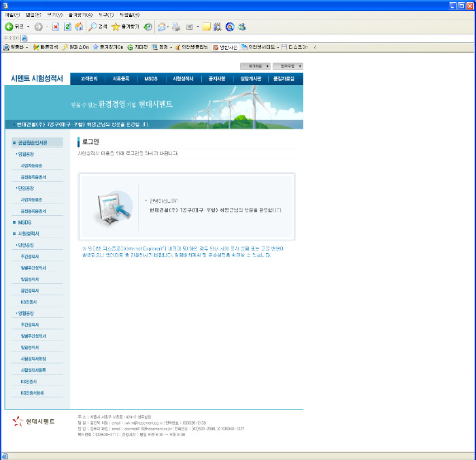The width and height of the screenshot is (476, 460).
Task: Open 상담게시판 in the top navigation
Action: coord(251,79)
